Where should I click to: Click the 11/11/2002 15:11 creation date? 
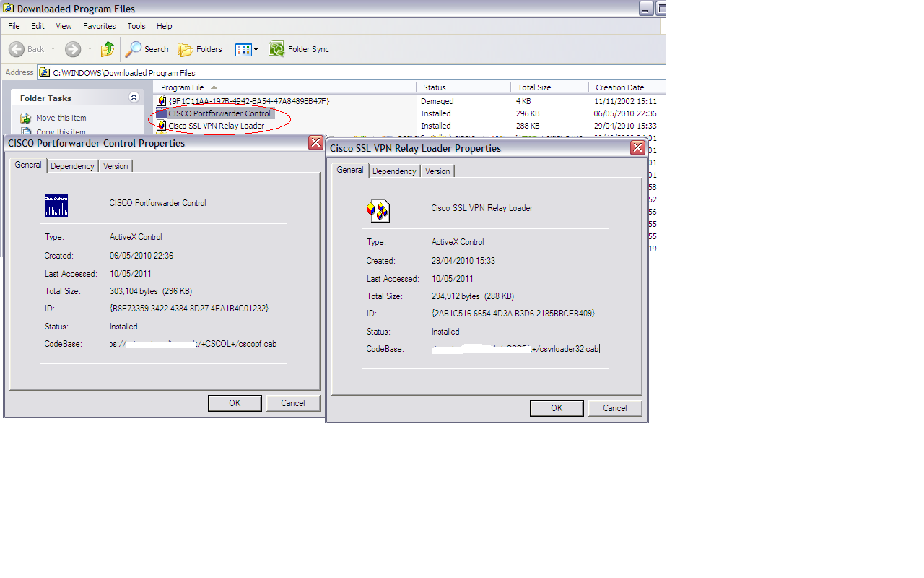click(625, 101)
